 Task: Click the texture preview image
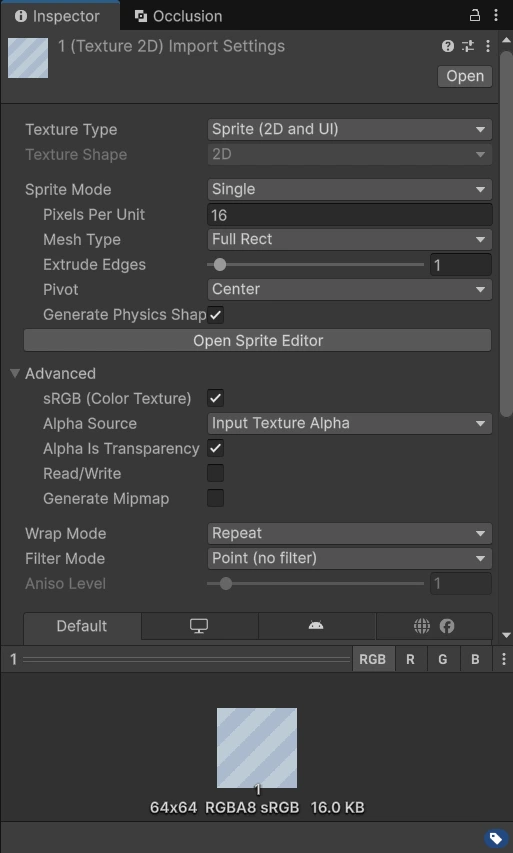[257, 747]
